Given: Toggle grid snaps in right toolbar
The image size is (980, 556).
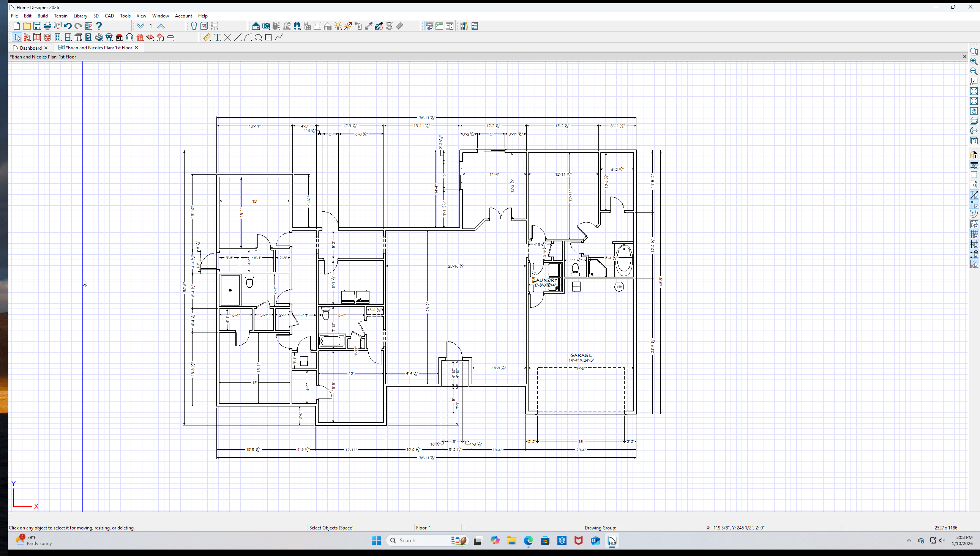Looking at the screenshot, I should coord(974,244).
